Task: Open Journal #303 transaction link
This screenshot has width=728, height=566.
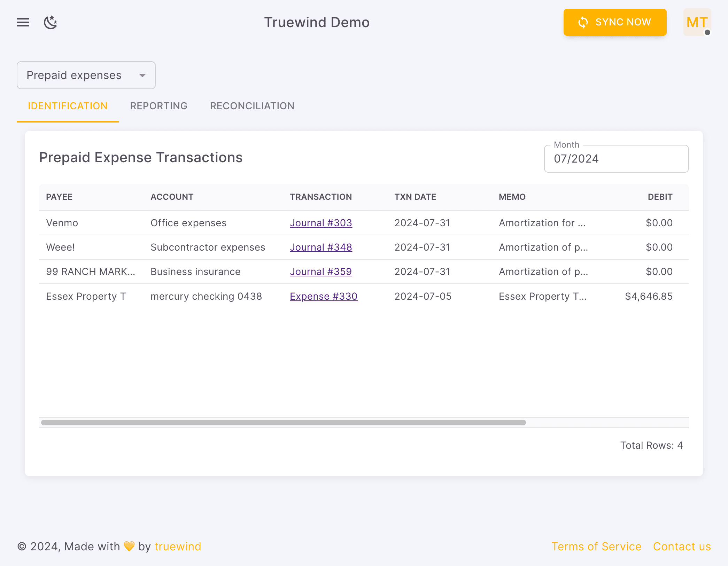Action: (x=321, y=223)
